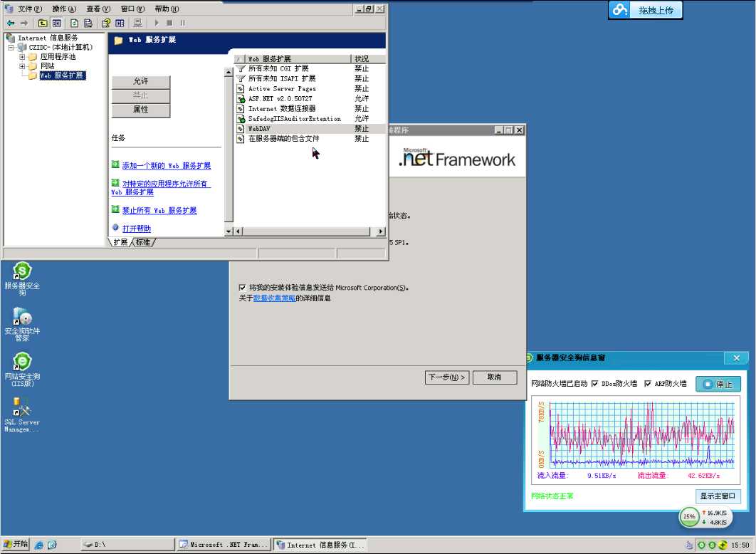Toggle the ARP防火墙 checkbox
The image size is (756, 554).
tap(648, 384)
